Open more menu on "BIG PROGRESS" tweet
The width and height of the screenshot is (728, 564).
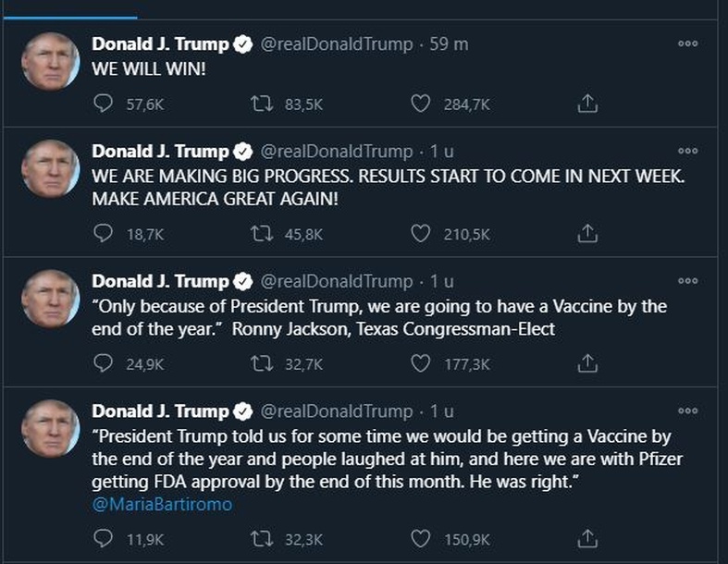coord(687,151)
